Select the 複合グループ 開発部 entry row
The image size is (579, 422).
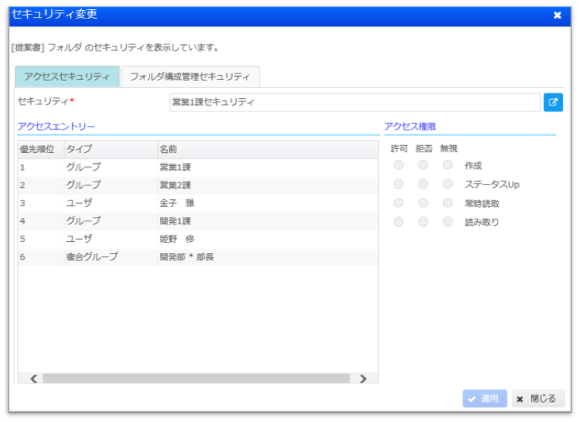point(198,257)
